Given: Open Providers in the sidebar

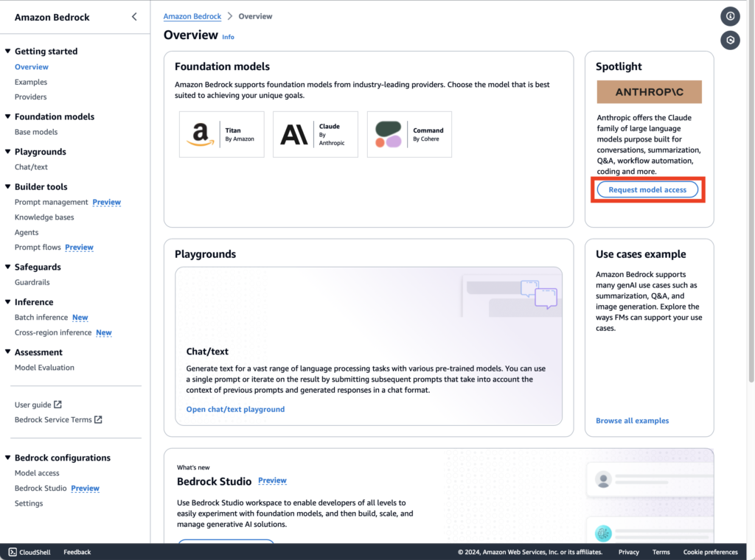Looking at the screenshot, I should point(30,97).
